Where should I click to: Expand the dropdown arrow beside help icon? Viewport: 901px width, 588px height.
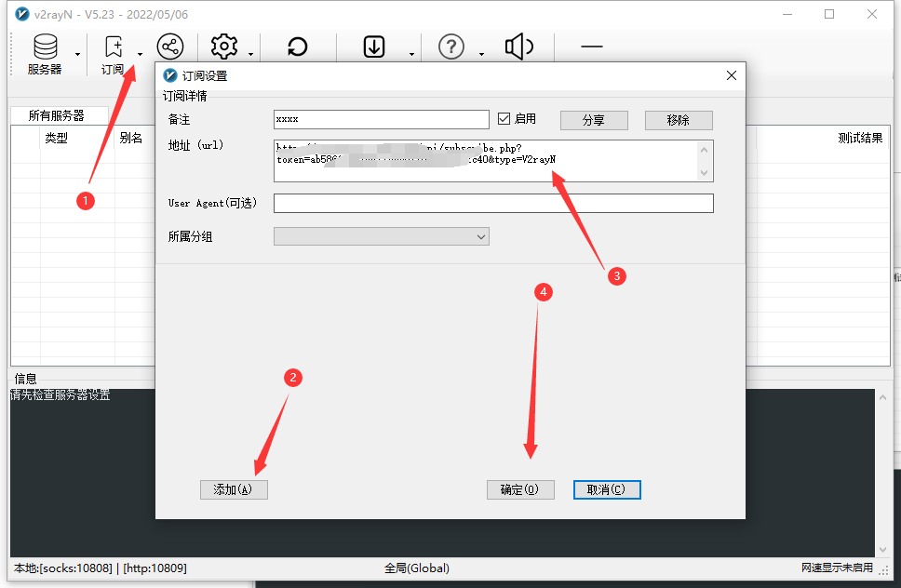pos(481,55)
